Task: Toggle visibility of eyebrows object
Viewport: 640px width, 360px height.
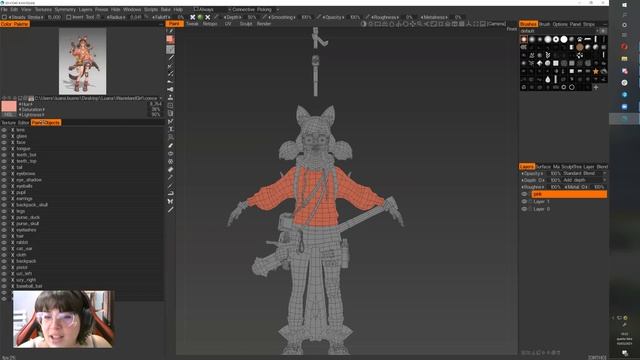Action: tap(4, 173)
